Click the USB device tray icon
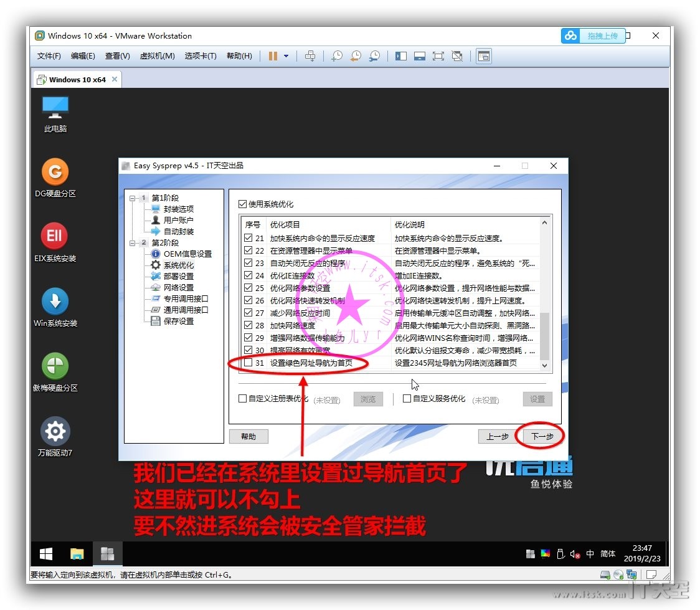Viewport: 700px width, 610px height. click(x=560, y=554)
